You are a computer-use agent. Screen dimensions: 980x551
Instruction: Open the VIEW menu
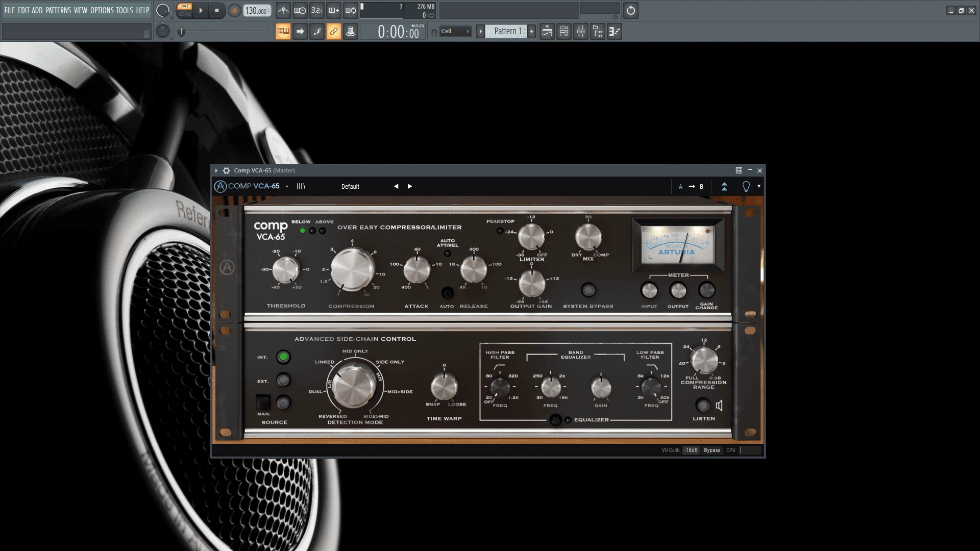click(81, 10)
